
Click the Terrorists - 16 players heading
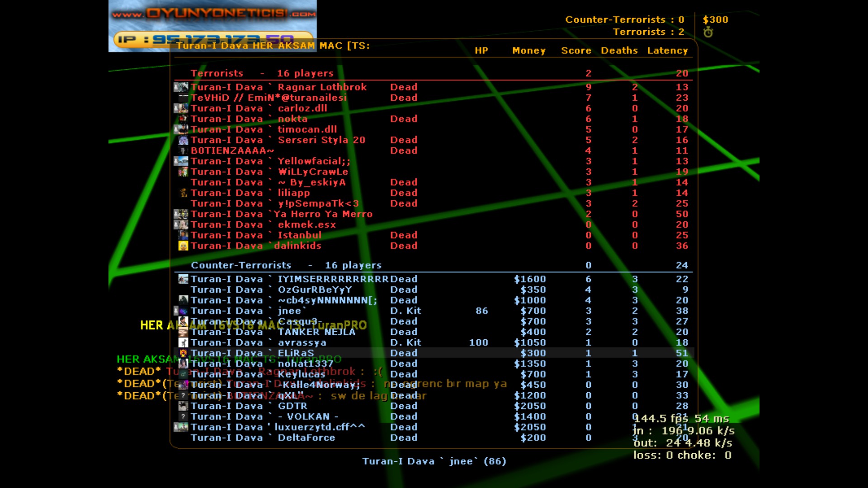(x=262, y=73)
